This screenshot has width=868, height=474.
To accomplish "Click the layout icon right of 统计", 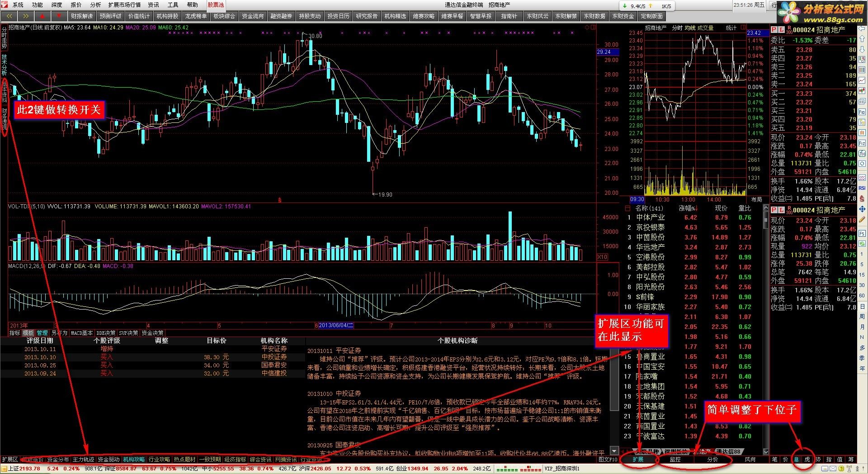I will click(742, 28).
